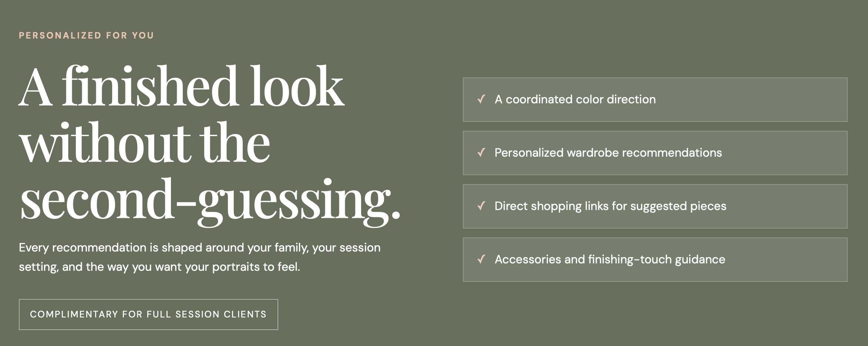Click the 'A finished look' headline line
Viewport: 868px width, 346px height.
pyautogui.click(x=182, y=86)
